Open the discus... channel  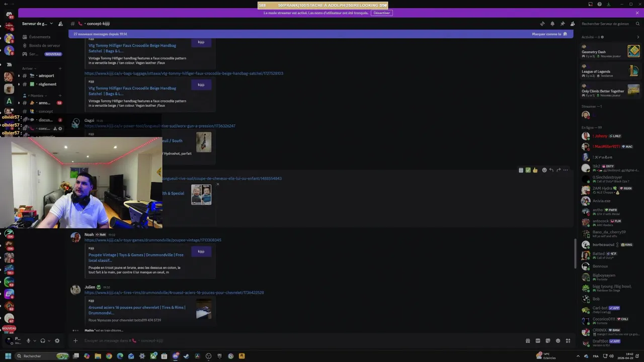tap(43, 120)
